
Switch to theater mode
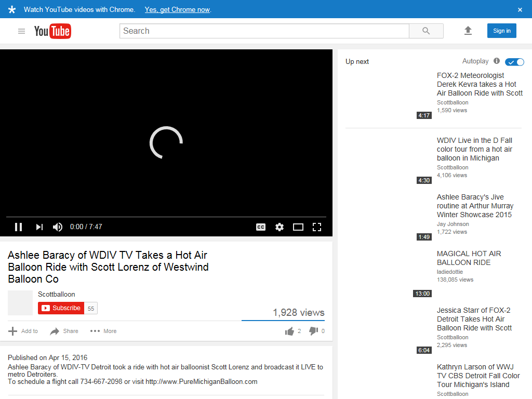click(298, 227)
